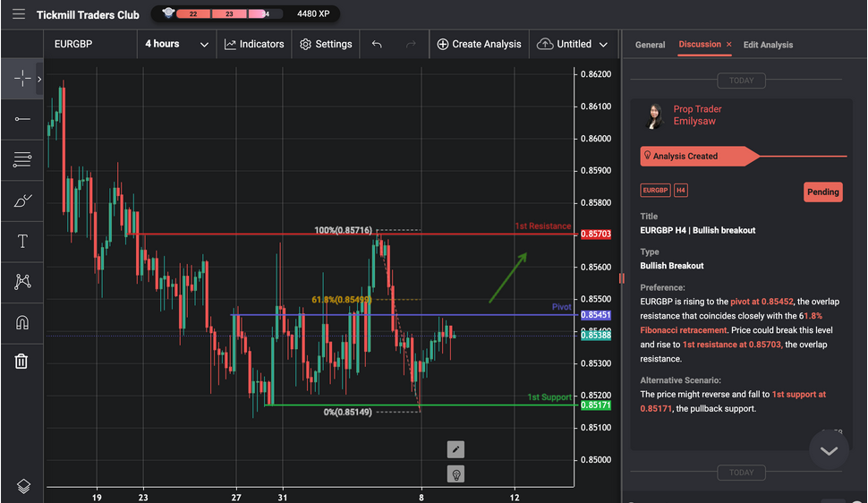The height and width of the screenshot is (503, 868).
Task: Click the panel divider collapse handle
Action: click(x=622, y=278)
